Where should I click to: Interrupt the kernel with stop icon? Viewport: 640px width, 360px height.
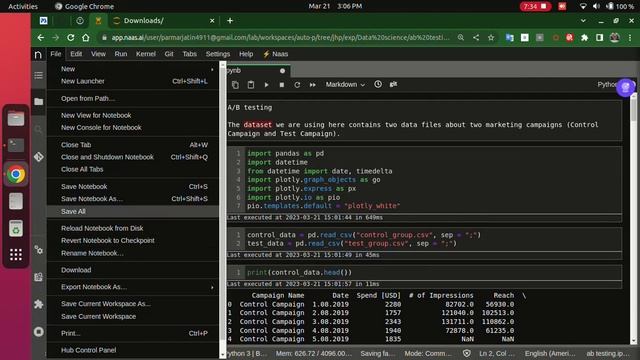[282, 84]
